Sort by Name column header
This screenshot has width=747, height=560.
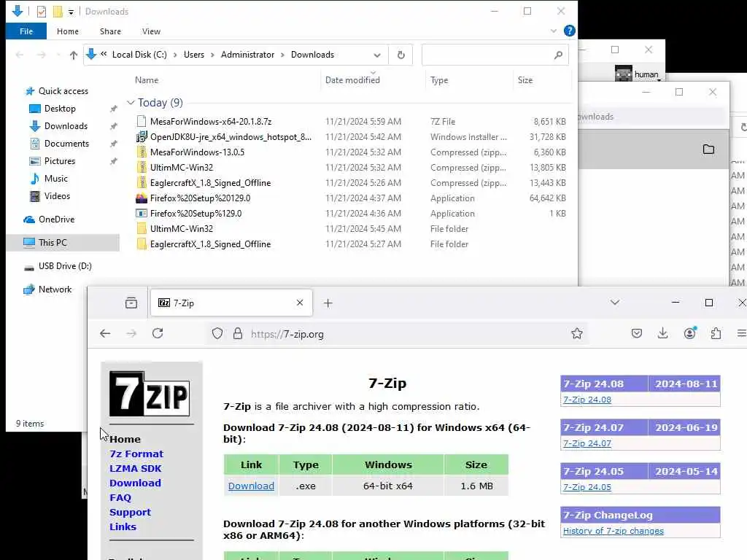point(147,80)
